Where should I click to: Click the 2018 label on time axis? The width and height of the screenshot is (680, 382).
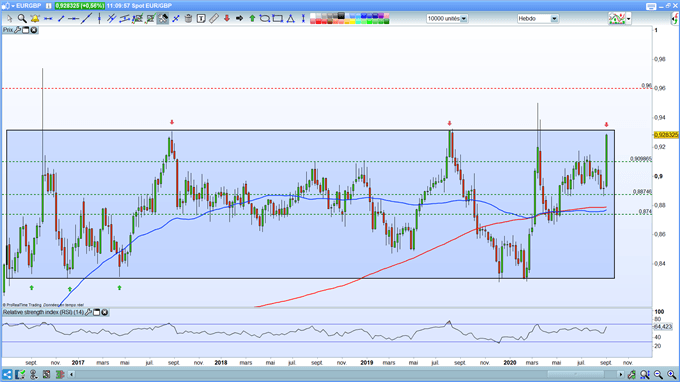(x=221, y=362)
